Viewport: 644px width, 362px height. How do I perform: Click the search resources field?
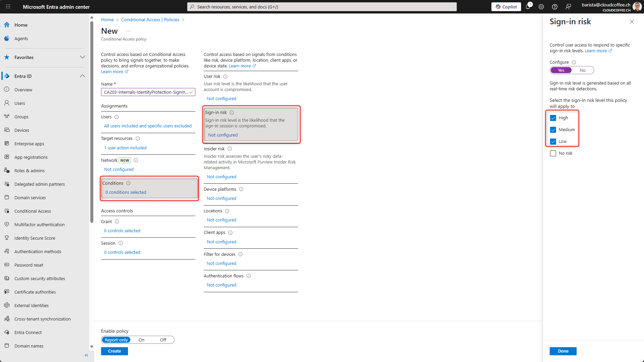click(322, 6)
